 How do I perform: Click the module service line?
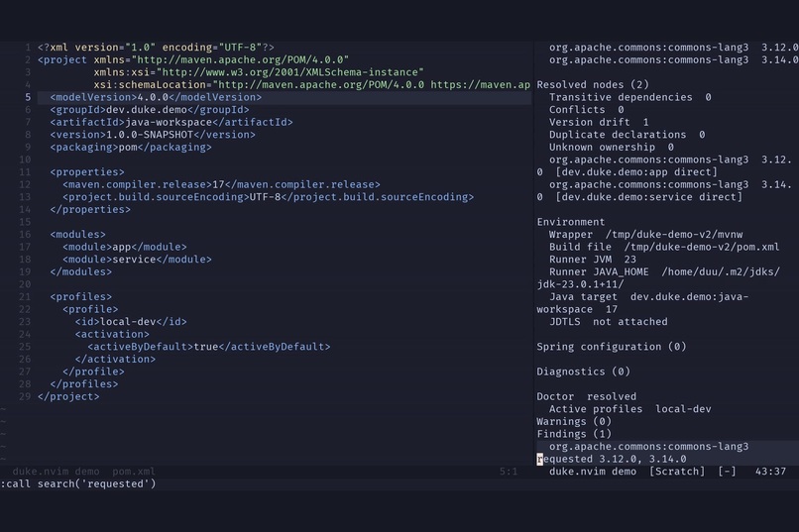point(137,260)
